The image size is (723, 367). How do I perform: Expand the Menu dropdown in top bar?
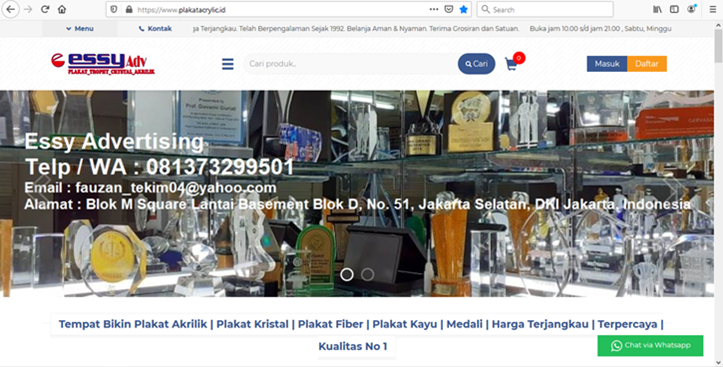coord(80,29)
